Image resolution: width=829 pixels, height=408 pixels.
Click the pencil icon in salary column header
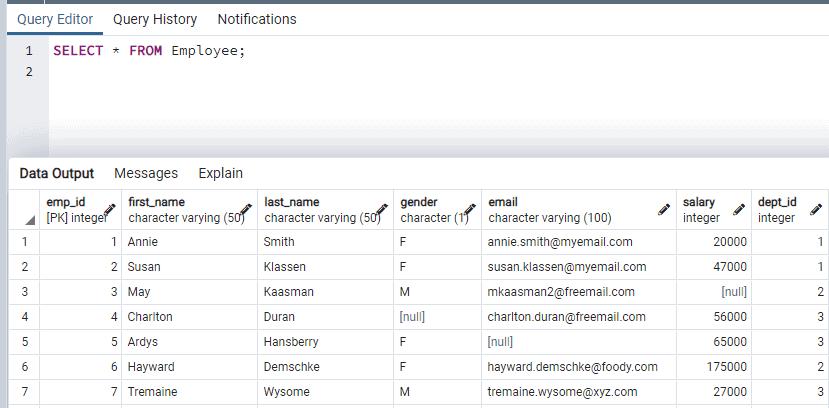pos(739,210)
